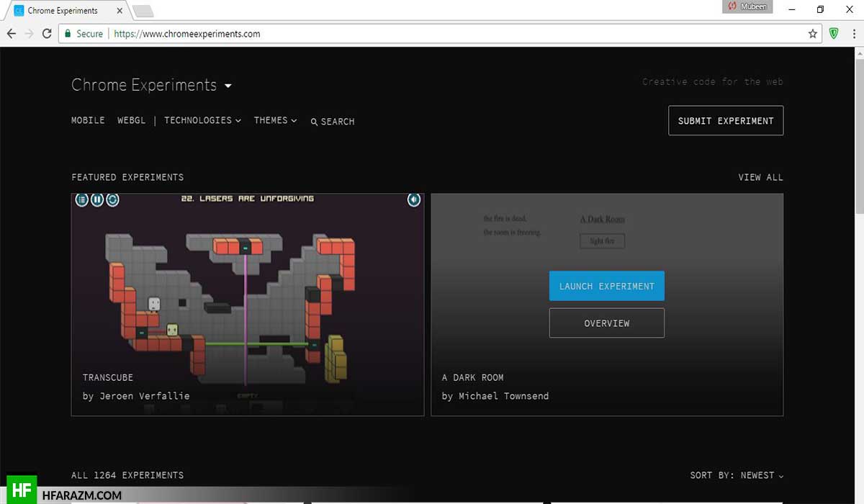The height and width of the screenshot is (504, 864).
Task: Bookmark this page with star icon
Action: click(x=813, y=34)
